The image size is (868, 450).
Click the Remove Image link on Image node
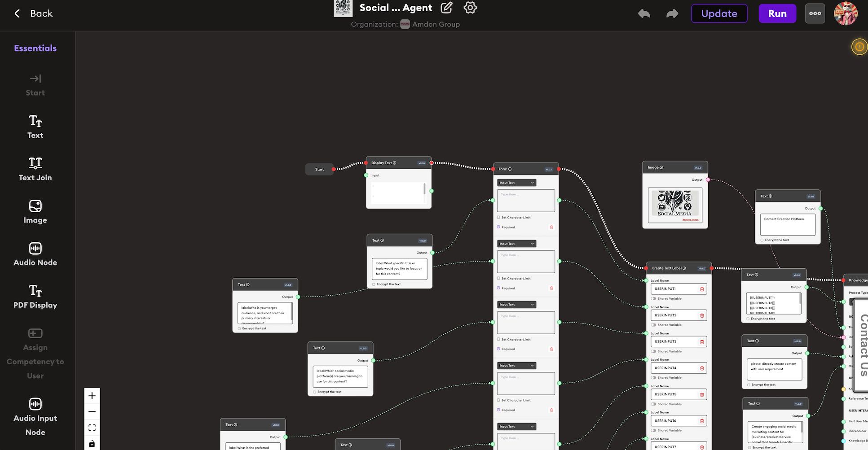(690, 219)
